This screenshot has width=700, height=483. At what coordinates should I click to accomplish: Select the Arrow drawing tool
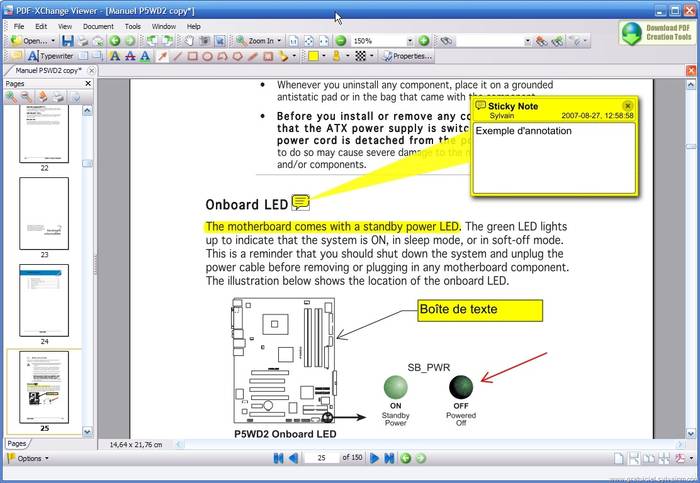point(163,56)
